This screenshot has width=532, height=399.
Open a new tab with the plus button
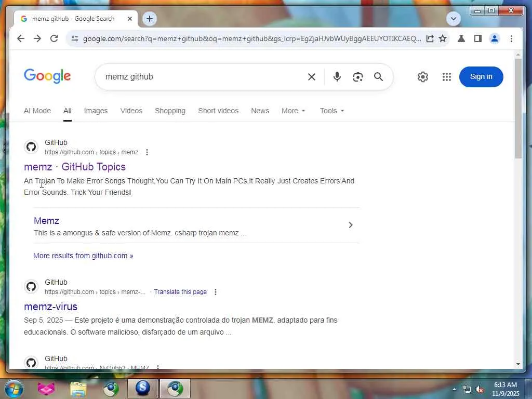click(x=150, y=19)
